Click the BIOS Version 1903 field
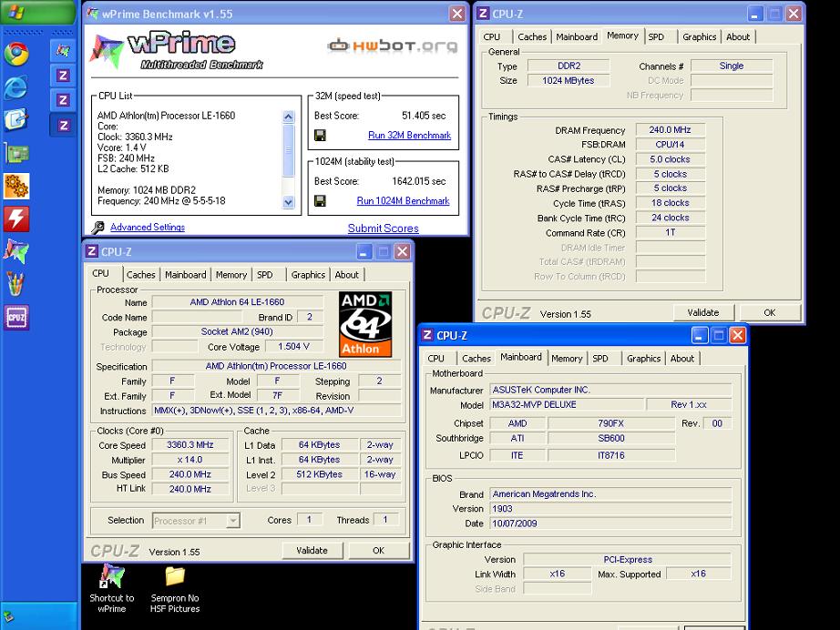840x630 pixels. pos(610,509)
